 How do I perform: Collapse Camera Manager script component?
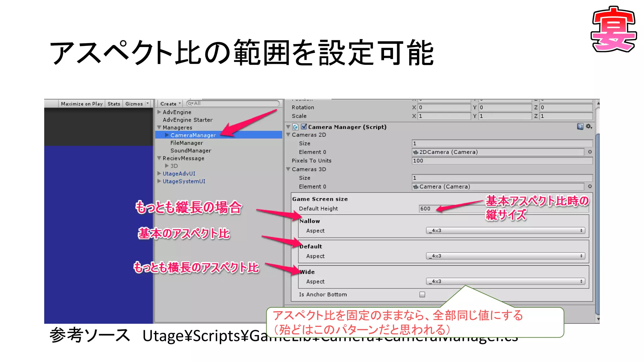tap(288, 127)
